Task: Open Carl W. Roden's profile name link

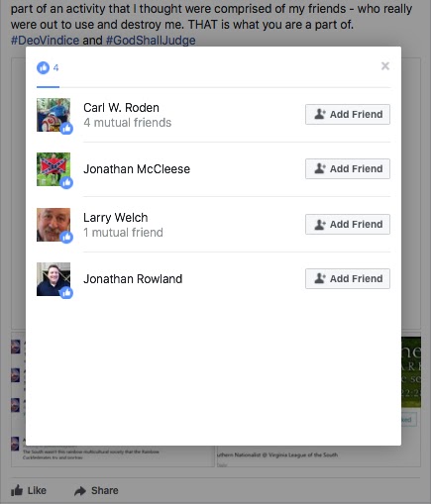Action: [121, 108]
